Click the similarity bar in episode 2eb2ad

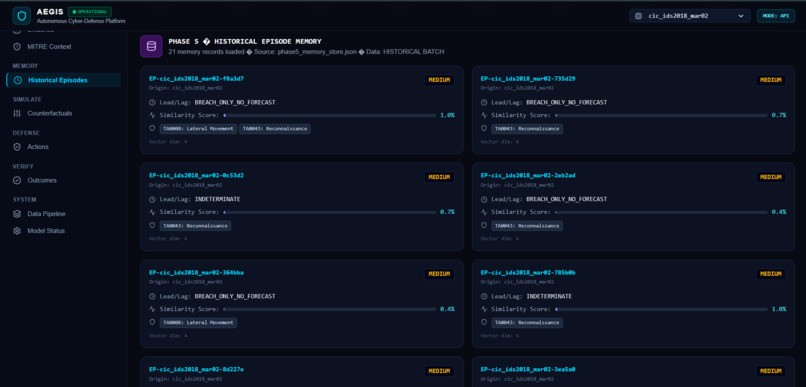[x=661, y=212]
